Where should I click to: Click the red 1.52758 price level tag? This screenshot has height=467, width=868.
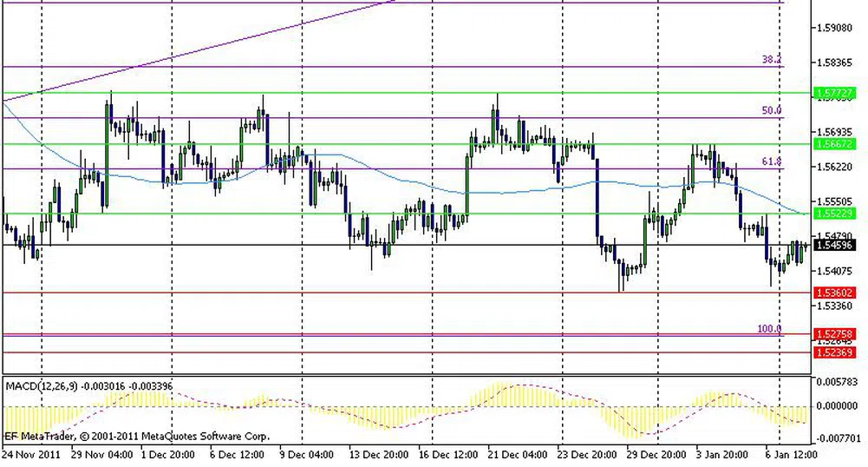[x=835, y=334]
